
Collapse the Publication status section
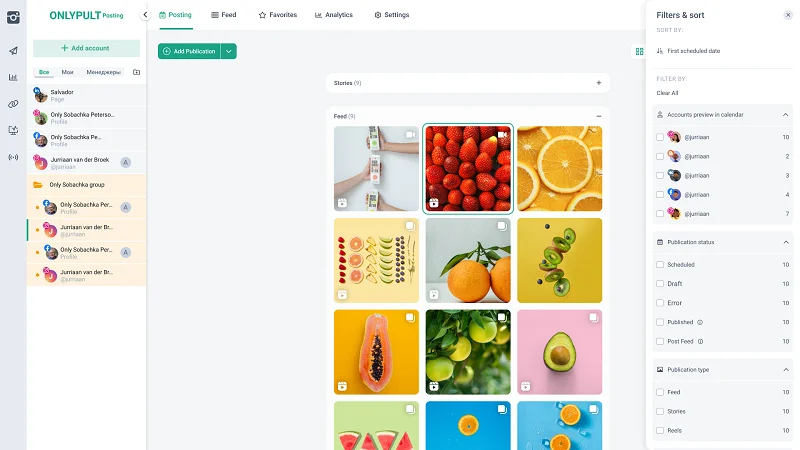[x=786, y=242]
